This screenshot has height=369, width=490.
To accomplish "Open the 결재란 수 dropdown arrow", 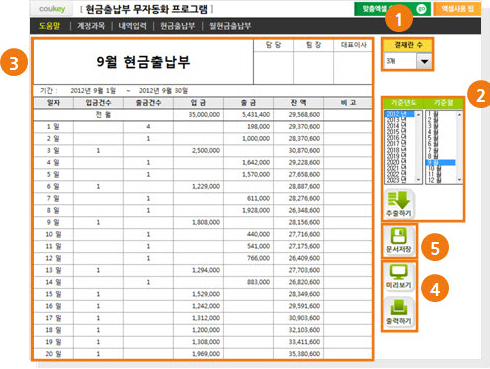I will [x=424, y=61].
